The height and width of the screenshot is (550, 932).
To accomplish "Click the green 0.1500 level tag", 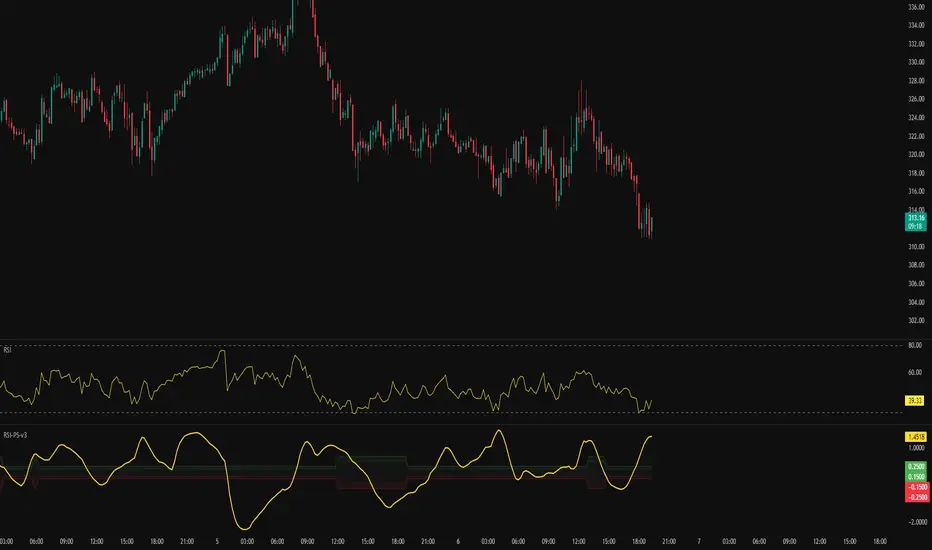I will point(916,477).
